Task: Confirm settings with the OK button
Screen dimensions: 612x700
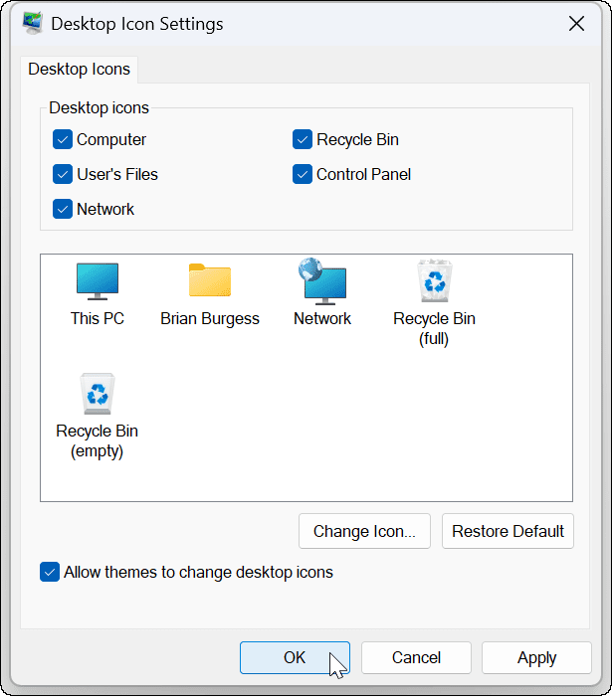Action: [295, 657]
